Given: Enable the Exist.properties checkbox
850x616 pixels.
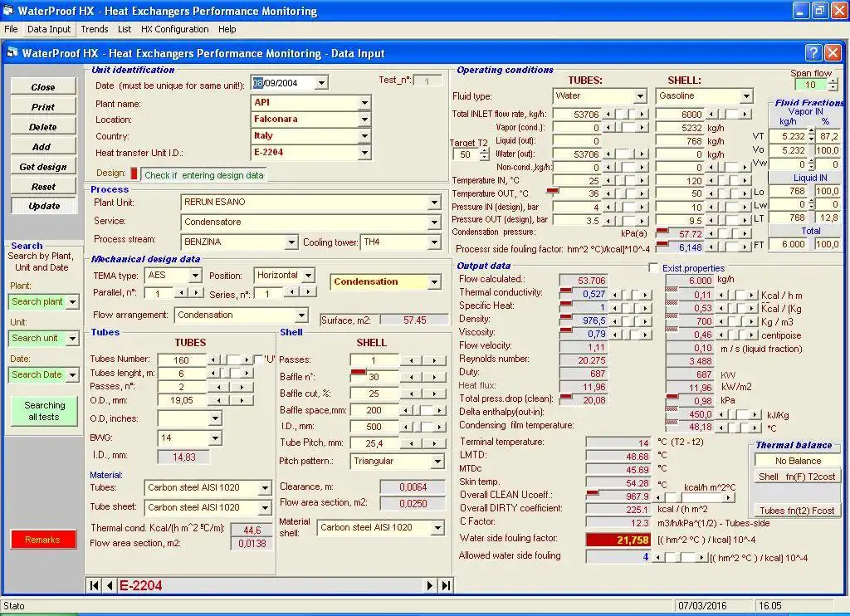Looking at the screenshot, I should pyautogui.click(x=654, y=268).
